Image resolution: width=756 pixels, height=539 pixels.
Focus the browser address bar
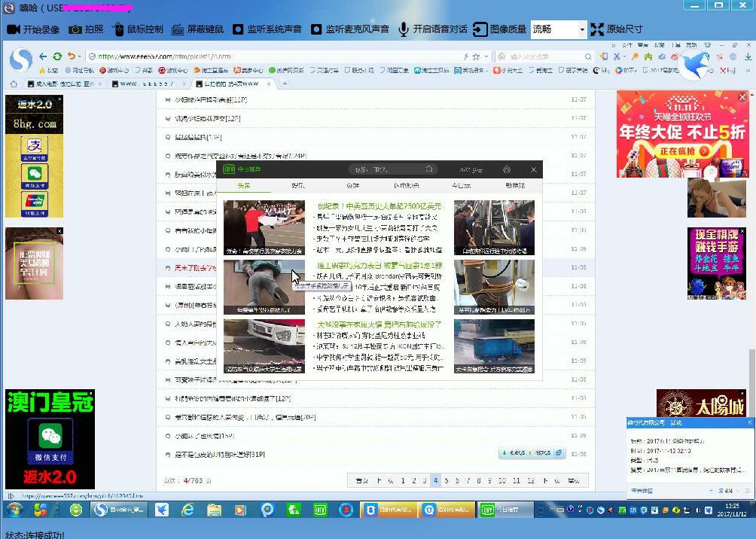click(x=275, y=56)
